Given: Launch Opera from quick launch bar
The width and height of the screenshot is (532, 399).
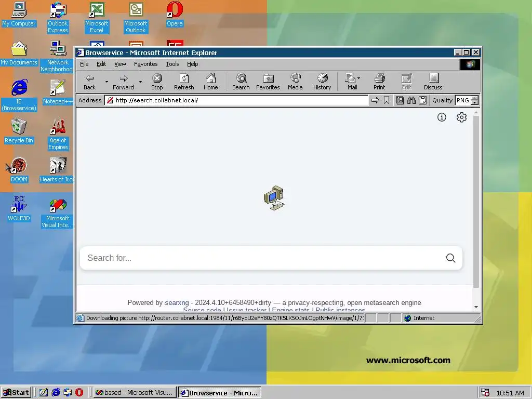Looking at the screenshot, I should click(x=79, y=393).
